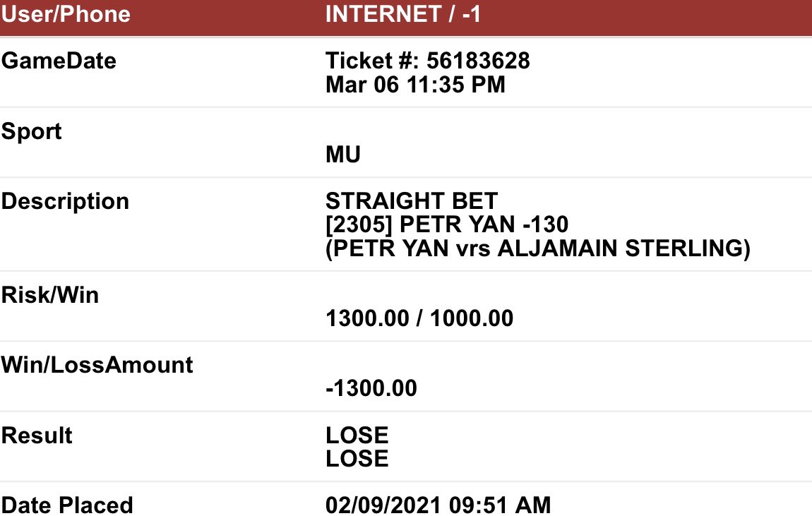Click the Description row label
Screen dimensions: 812x516
pyautogui.click(x=65, y=202)
